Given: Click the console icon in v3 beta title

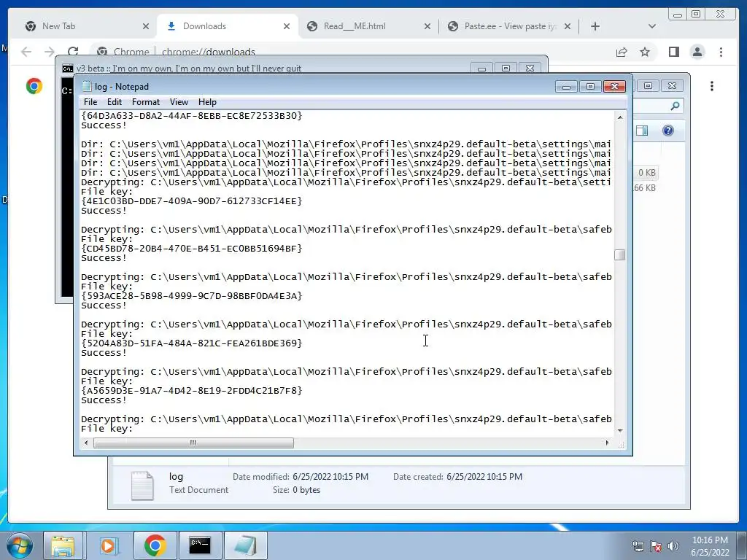Looking at the screenshot, I should [68, 69].
